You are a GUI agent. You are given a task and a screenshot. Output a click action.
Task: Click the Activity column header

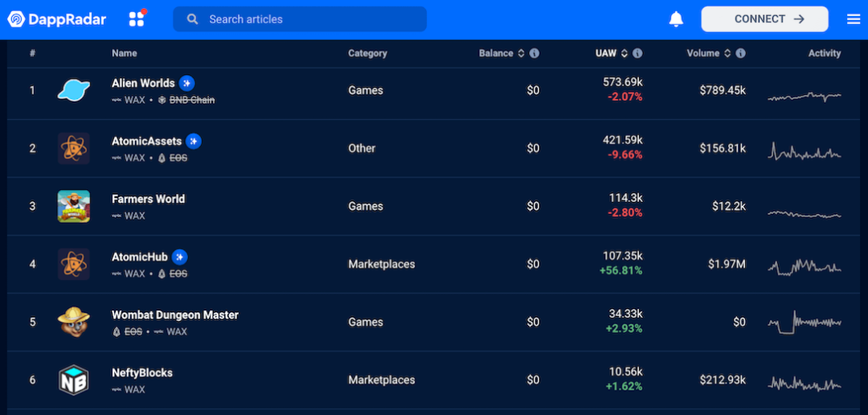[825, 53]
